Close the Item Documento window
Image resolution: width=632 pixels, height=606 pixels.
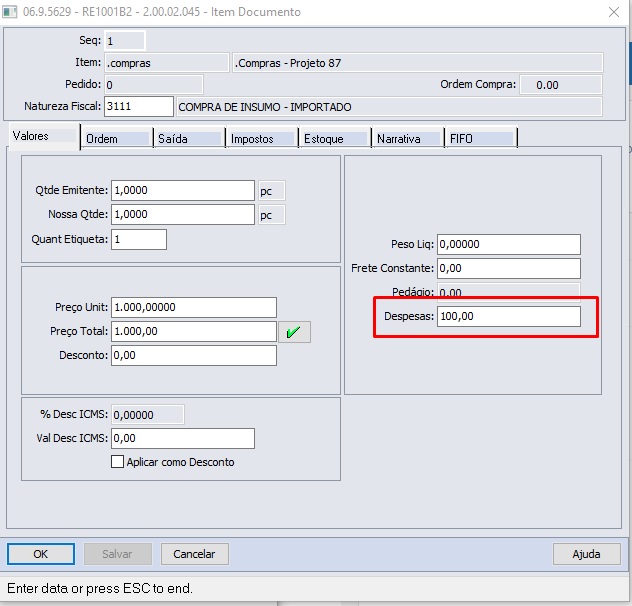[x=614, y=12]
